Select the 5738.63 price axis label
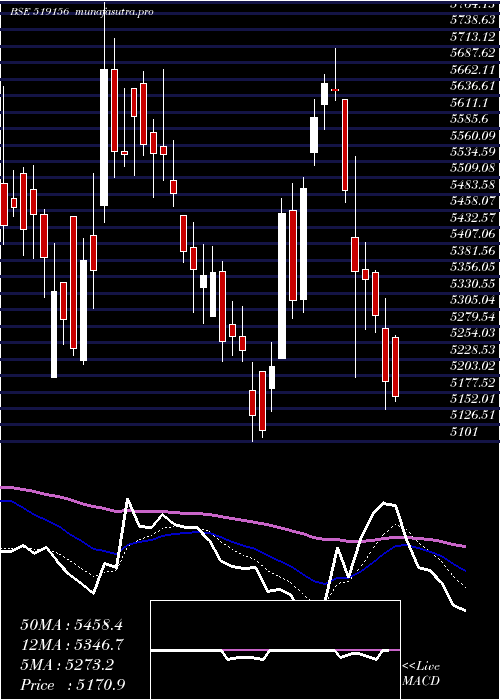Screen dimensions: 500x700 coord(473,20)
